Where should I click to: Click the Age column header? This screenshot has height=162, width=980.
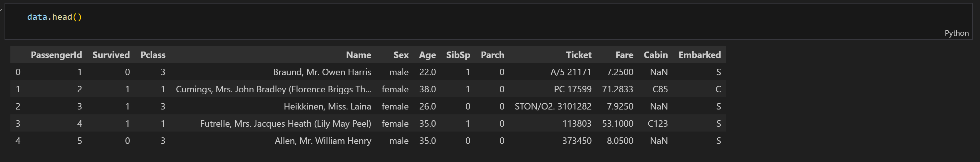(427, 55)
